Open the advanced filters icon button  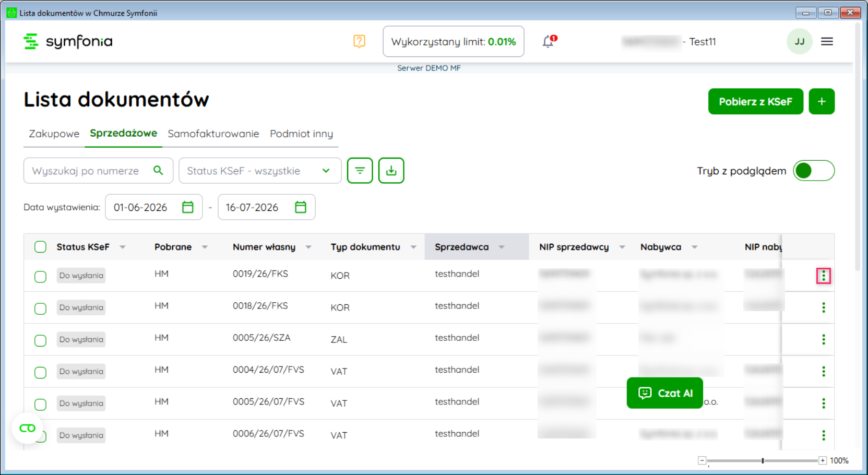(x=360, y=170)
